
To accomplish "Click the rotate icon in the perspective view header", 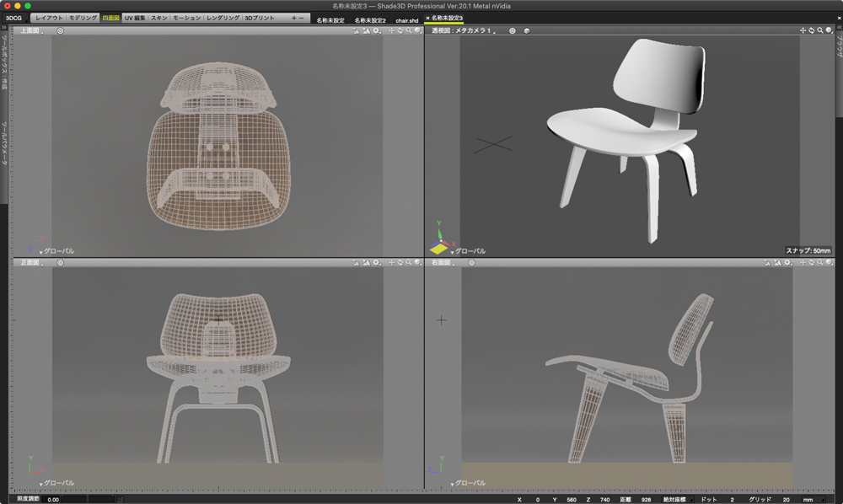I will (x=811, y=30).
